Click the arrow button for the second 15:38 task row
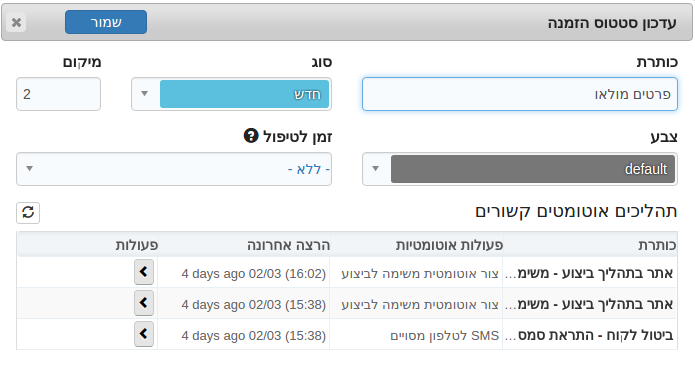Viewport: 695px width, 378px height. (x=144, y=303)
